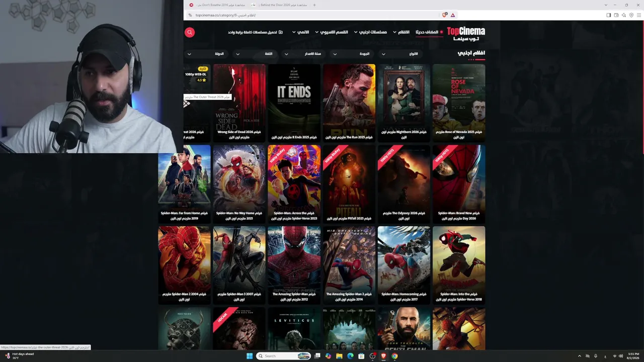This screenshot has height=362, width=644.
Task: Expand the الانواع genre filter dropdown
Action: (399, 54)
